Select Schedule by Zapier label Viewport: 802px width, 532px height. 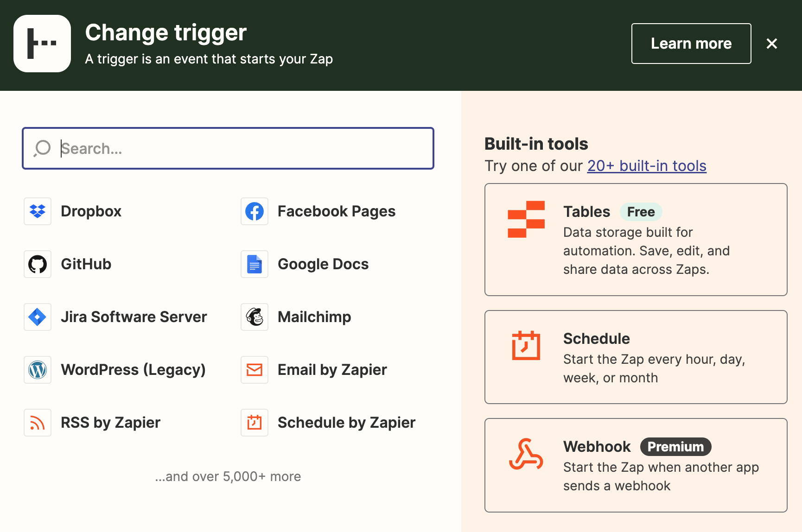(x=347, y=423)
